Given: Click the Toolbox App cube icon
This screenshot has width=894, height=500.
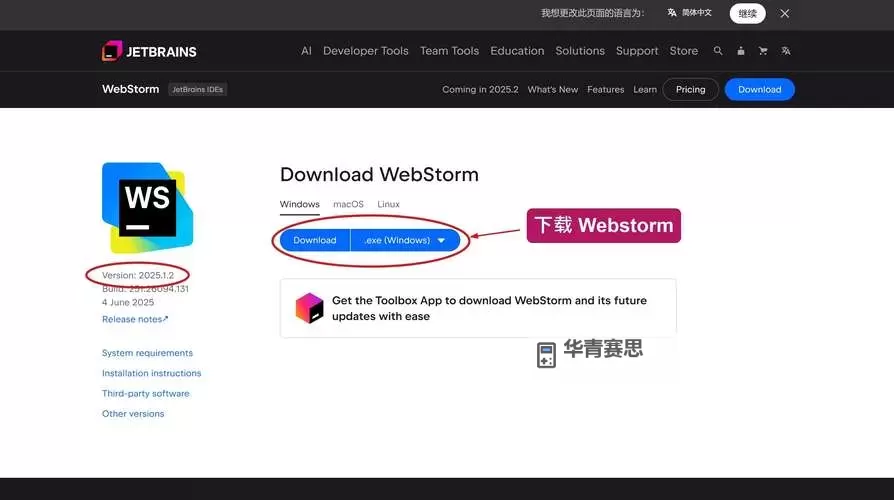Looking at the screenshot, I should click(x=309, y=308).
